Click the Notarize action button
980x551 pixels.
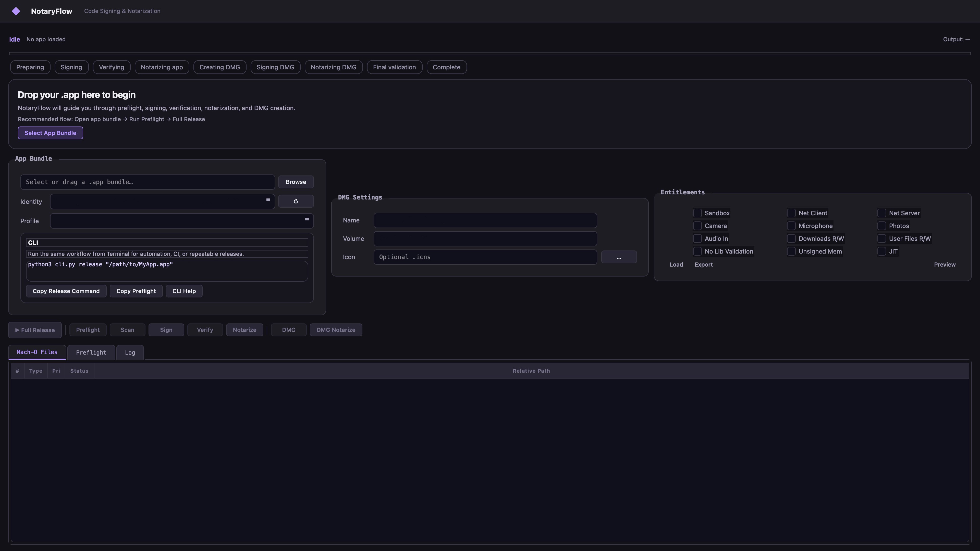(244, 330)
